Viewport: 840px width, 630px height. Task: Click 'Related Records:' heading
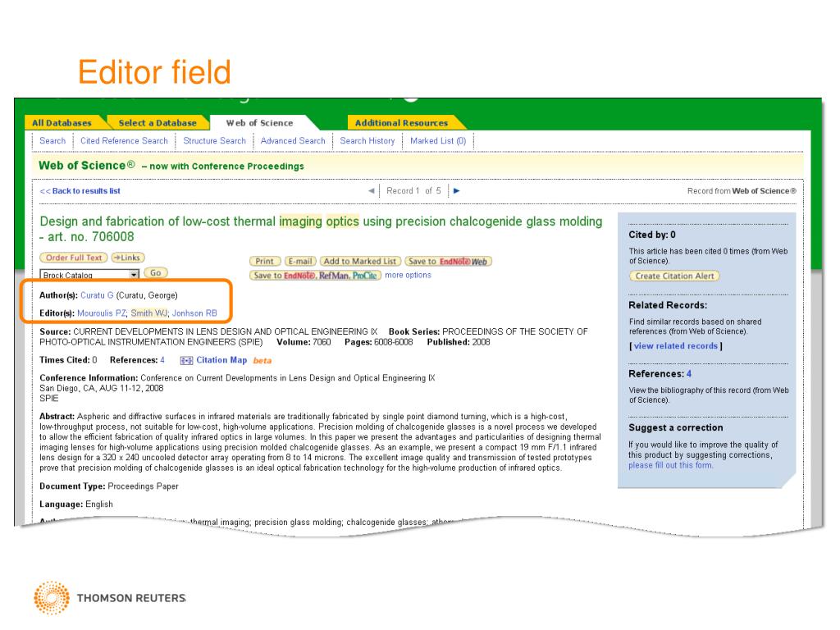pos(668,305)
